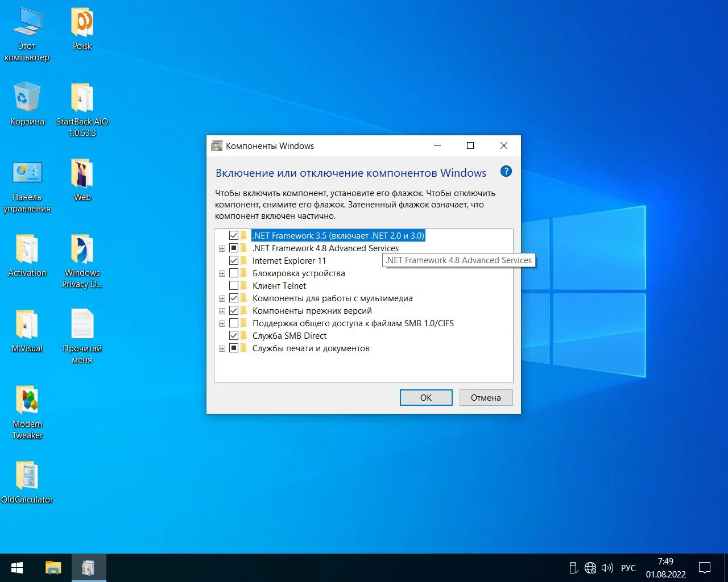Open Modern Tweaker desktop shortcut
728x582 pixels.
coord(27,401)
